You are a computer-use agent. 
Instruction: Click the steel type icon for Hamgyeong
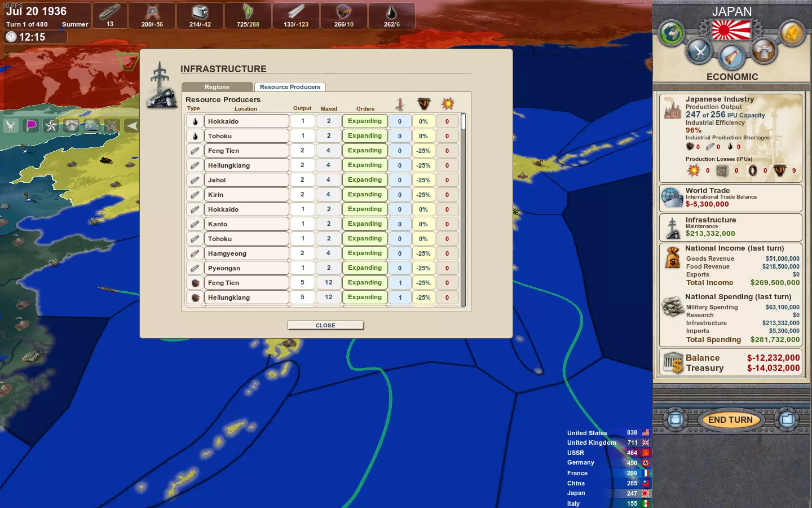[195, 253]
